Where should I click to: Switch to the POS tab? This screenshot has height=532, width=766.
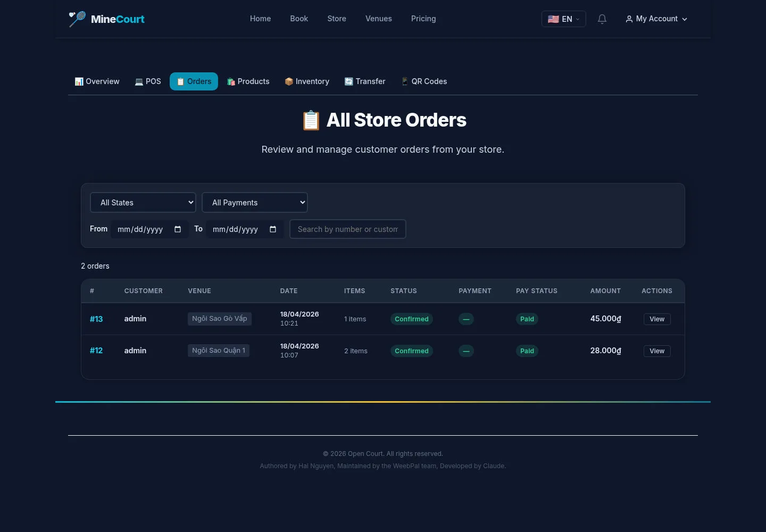[x=148, y=81]
